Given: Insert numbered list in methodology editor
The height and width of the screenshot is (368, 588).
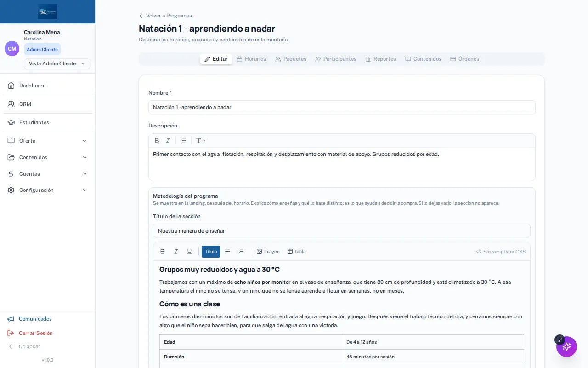Looking at the screenshot, I should click(241, 252).
